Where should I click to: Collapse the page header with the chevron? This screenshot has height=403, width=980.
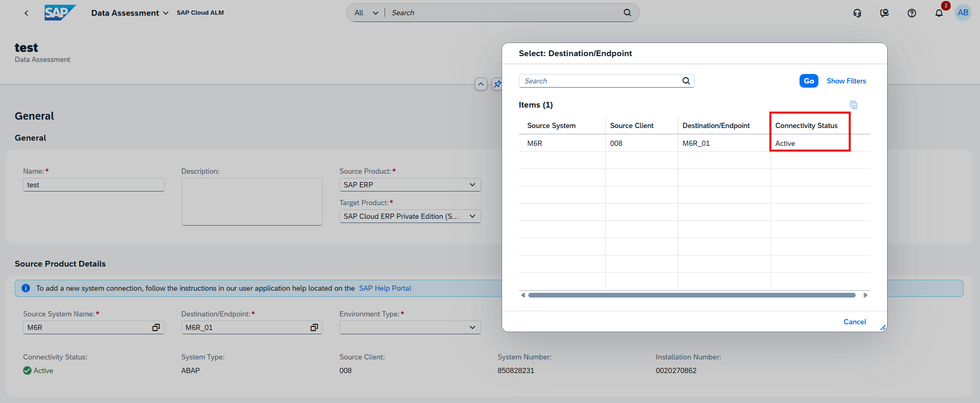click(x=481, y=84)
